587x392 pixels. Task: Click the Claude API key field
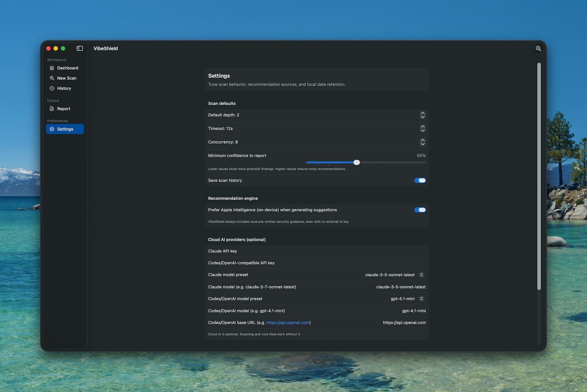tap(316, 251)
